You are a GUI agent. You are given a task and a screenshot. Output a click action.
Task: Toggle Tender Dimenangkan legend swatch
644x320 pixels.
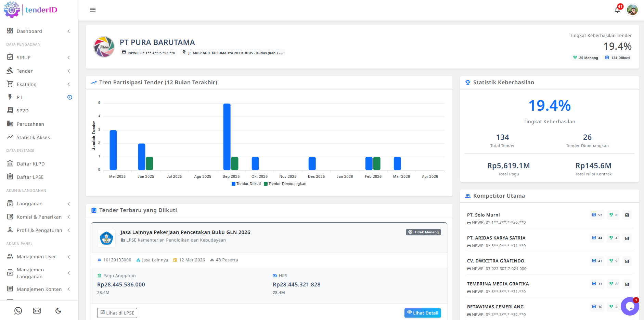[266, 184]
